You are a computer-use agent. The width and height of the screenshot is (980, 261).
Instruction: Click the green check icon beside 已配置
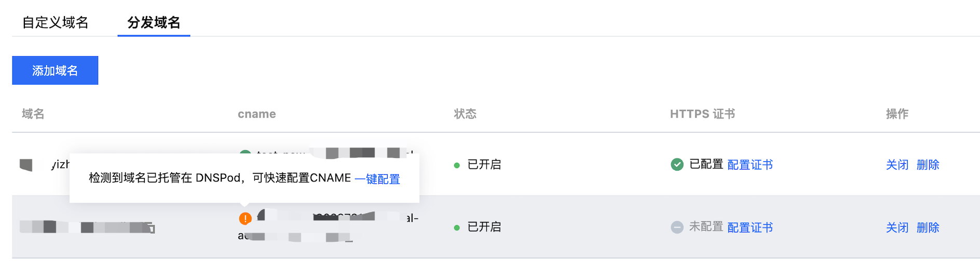click(x=677, y=165)
